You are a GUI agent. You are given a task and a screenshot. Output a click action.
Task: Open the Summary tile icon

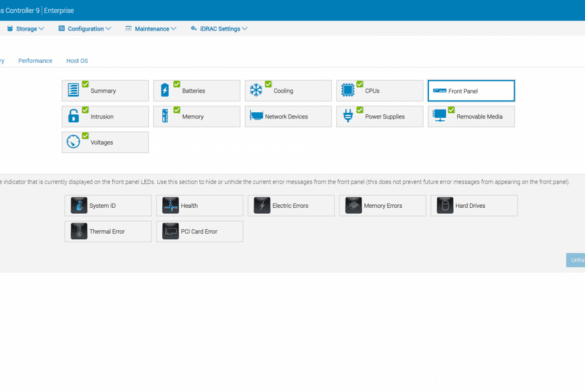(x=73, y=90)
